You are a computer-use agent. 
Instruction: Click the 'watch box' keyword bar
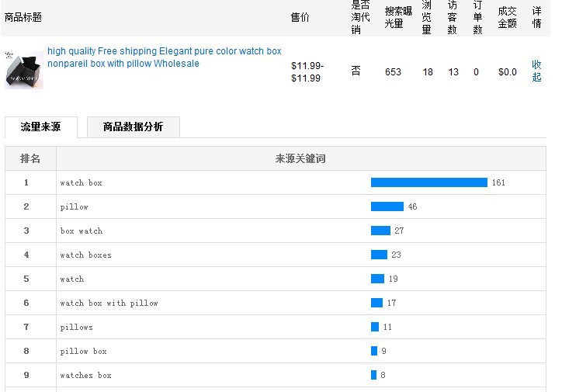pos(428,182)
